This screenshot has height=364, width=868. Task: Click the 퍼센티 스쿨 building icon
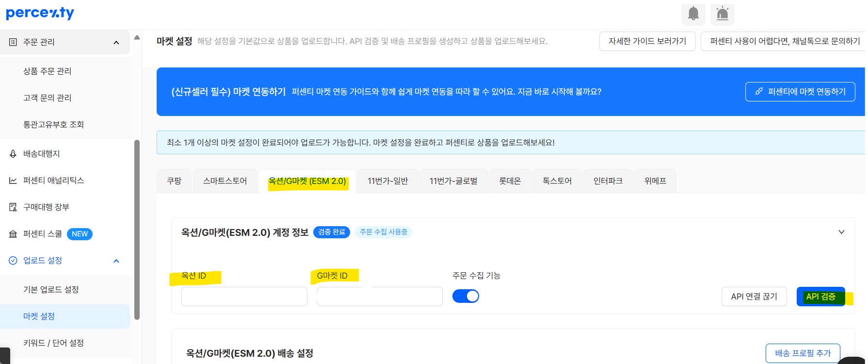(x=13, y=234)
